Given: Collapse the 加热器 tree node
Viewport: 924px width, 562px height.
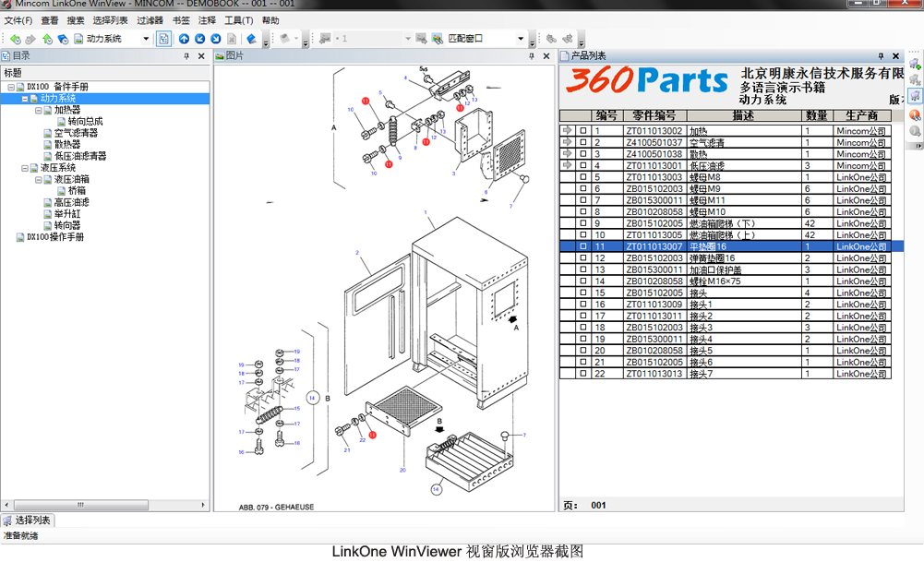Looking at the screenshot, I should [x=38, y=110].
